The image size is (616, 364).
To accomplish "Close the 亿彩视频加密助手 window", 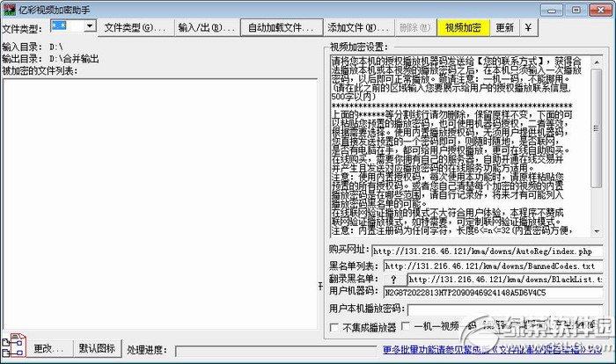I will tap(601, 11).
